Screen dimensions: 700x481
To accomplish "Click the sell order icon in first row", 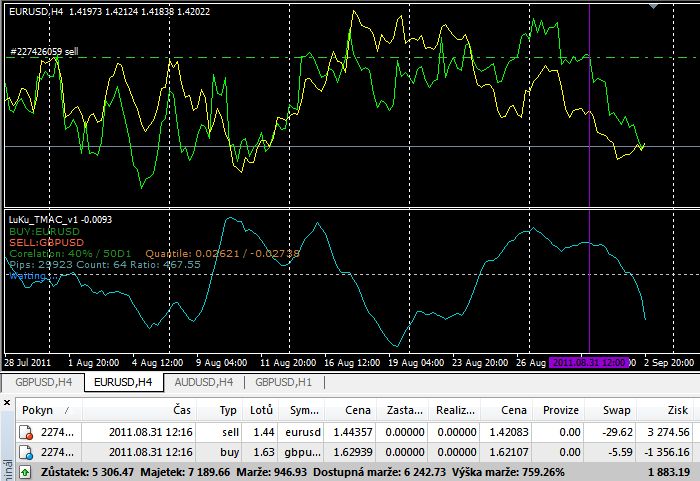I will pos(27,433).
